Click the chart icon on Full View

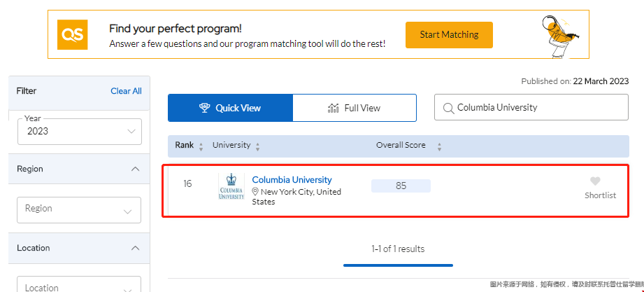tap(333, 108)
